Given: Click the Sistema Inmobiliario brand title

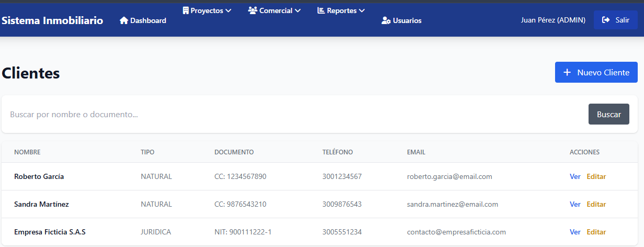Looking at the screenshot, I should [52, 20].
